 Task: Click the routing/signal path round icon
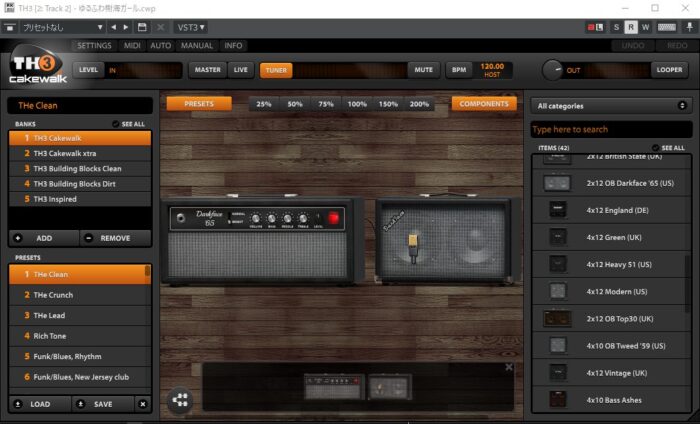(x=180, y=400)
